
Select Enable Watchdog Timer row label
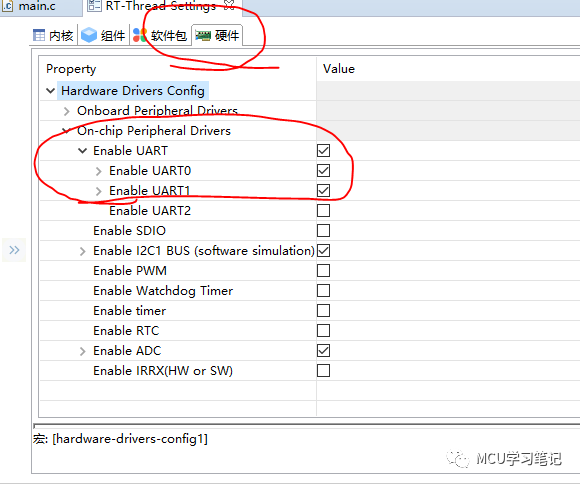(163, 290)
